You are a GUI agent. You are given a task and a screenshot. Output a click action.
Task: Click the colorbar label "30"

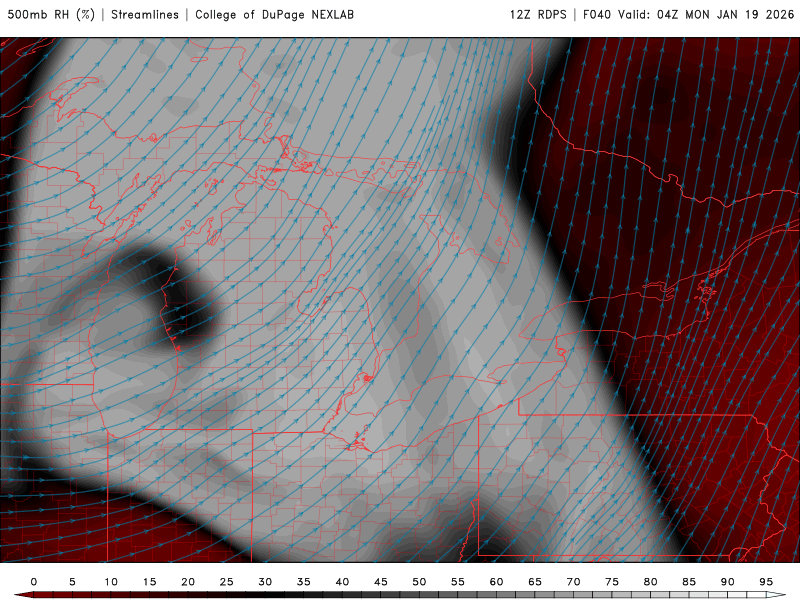click(x=265, y=582)
